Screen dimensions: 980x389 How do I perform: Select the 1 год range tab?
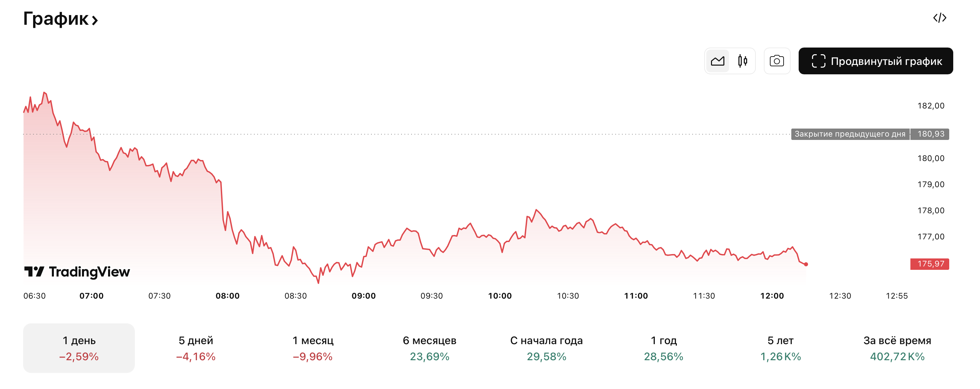tap(663, 348)
